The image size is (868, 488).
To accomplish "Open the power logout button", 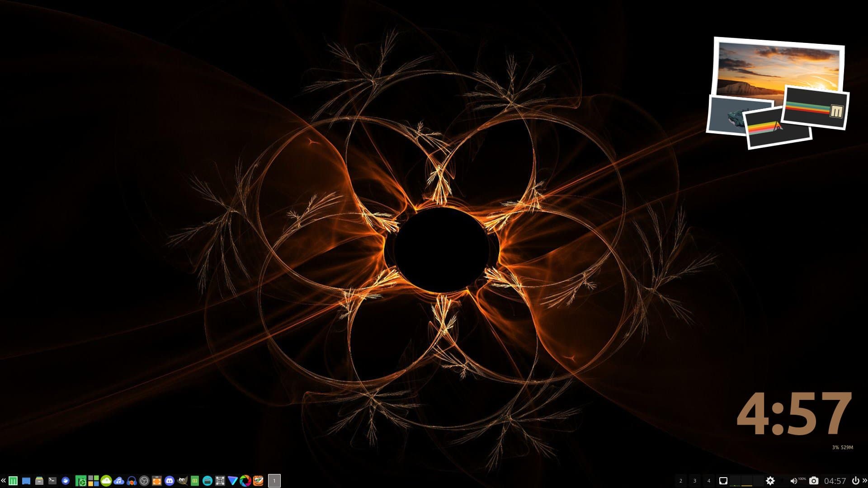I will point(855,481).
